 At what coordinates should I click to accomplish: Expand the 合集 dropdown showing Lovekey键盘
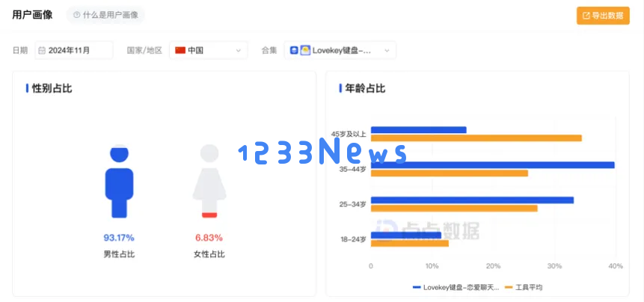coord(340,50)
